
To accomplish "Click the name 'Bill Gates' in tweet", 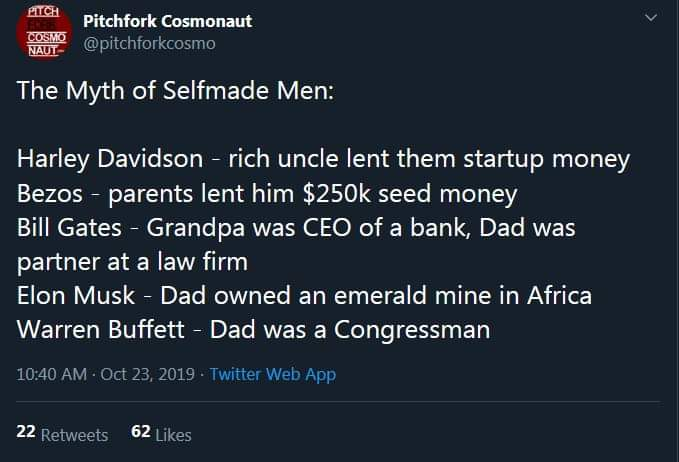I will tap(68, 227).
